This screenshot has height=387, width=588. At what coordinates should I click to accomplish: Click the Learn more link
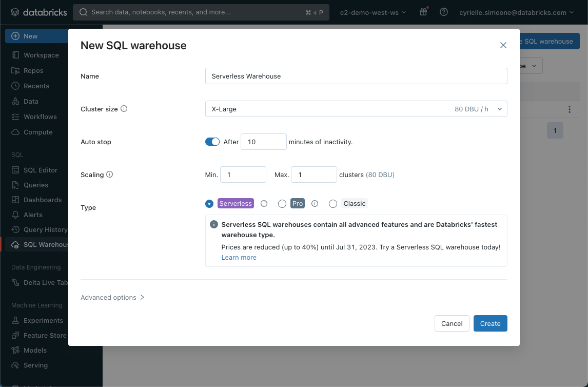pyautogui.click(x=239, y=257)
